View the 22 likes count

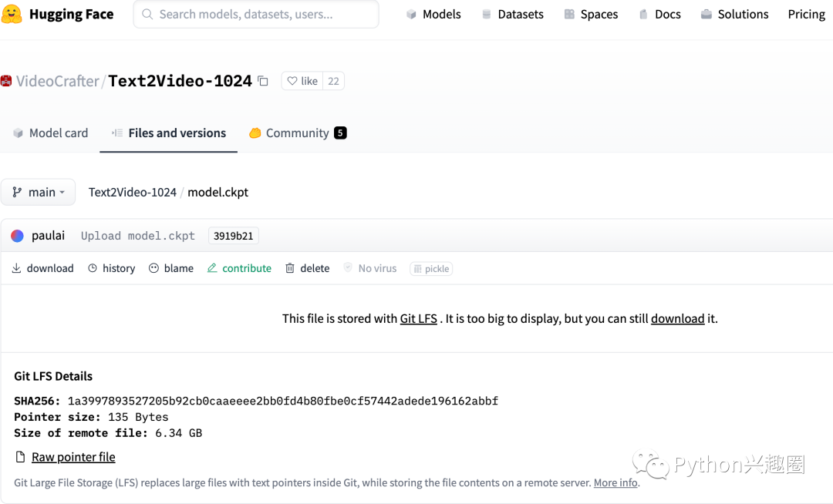[333, 81]
